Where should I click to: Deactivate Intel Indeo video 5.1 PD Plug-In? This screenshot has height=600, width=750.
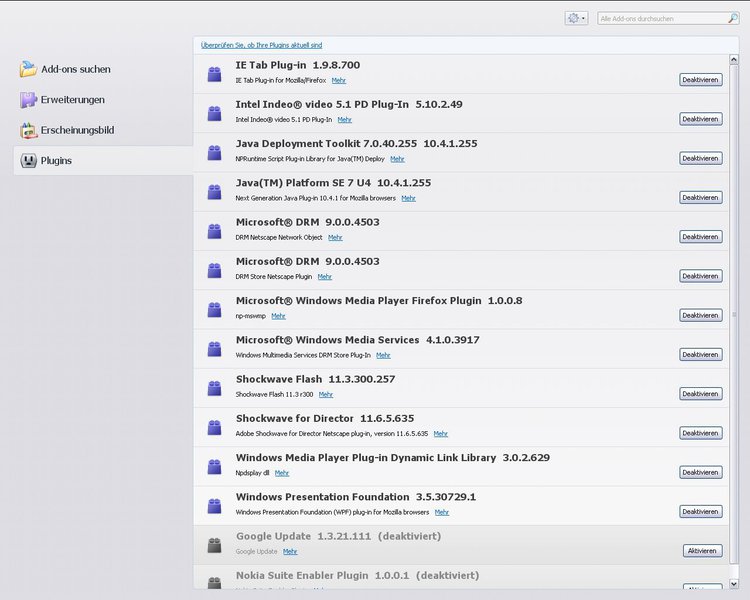point(701,119)
